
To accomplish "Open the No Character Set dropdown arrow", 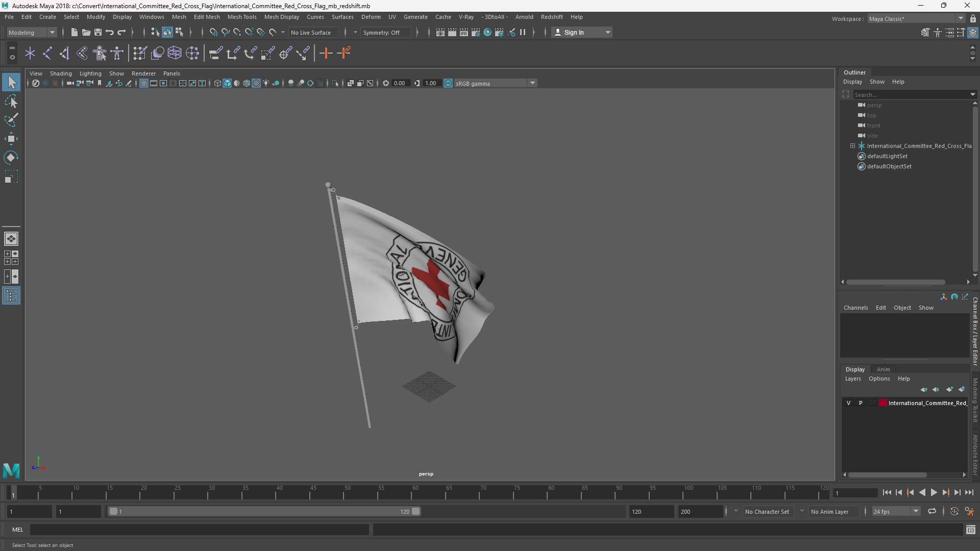I will [736, 511].
